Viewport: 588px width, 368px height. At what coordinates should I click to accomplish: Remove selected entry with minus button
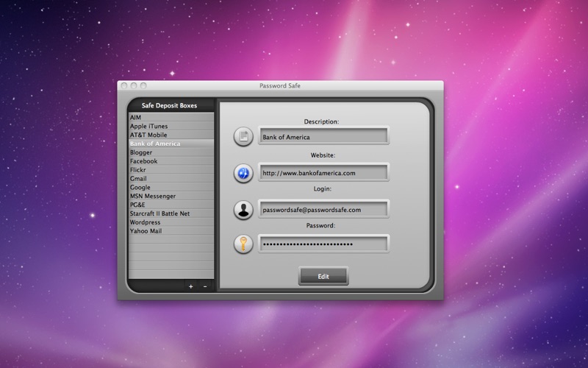click(205, 286)
